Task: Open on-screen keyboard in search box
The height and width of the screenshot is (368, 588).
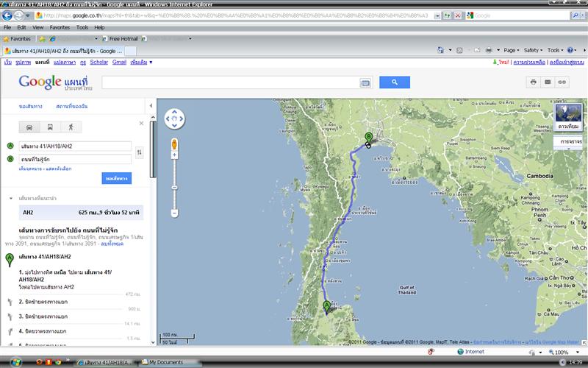Action: point(365,83)
